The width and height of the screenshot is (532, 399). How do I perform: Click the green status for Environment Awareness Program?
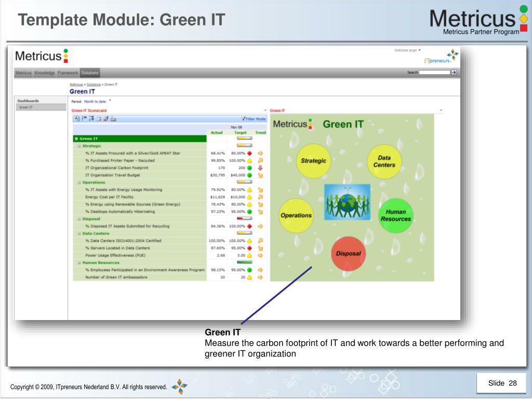(249, 270)
